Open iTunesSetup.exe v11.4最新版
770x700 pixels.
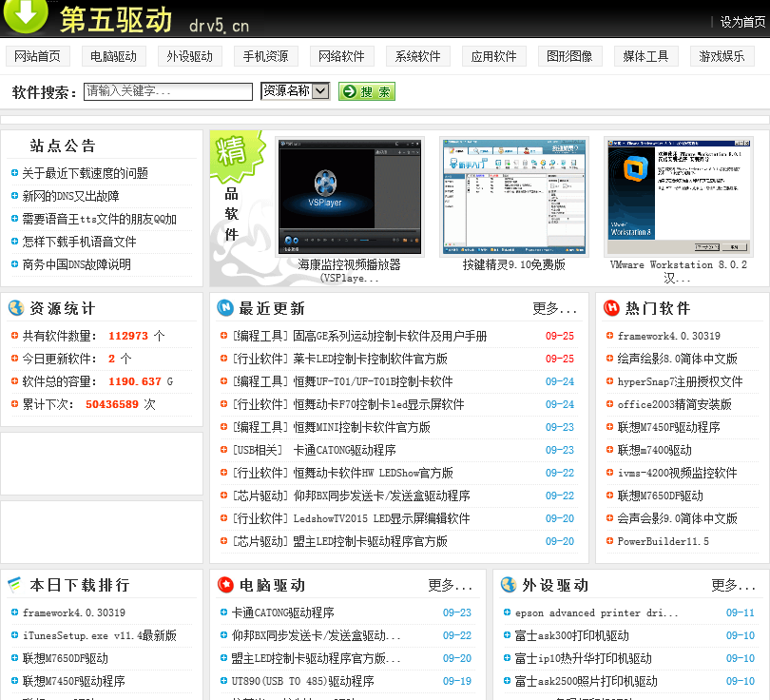[x=99, y=635]
